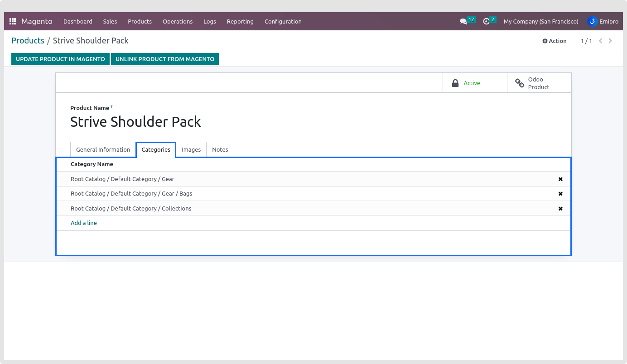627x364 pixels.
Task: Click the Emipro user avatar
Action: click(592, 21)
